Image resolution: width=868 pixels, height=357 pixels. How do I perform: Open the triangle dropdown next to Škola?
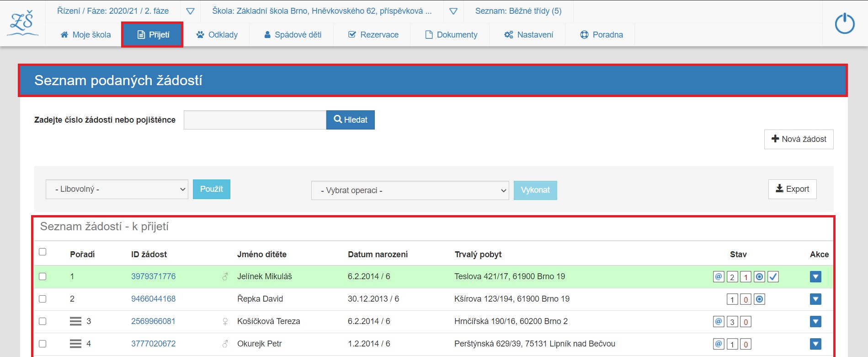point(453,11)
